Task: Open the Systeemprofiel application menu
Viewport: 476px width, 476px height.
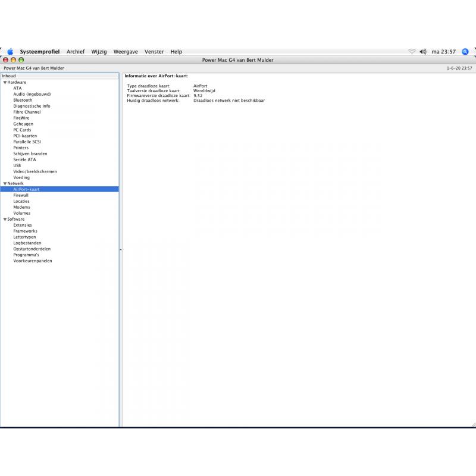Action: click(40, 52)
